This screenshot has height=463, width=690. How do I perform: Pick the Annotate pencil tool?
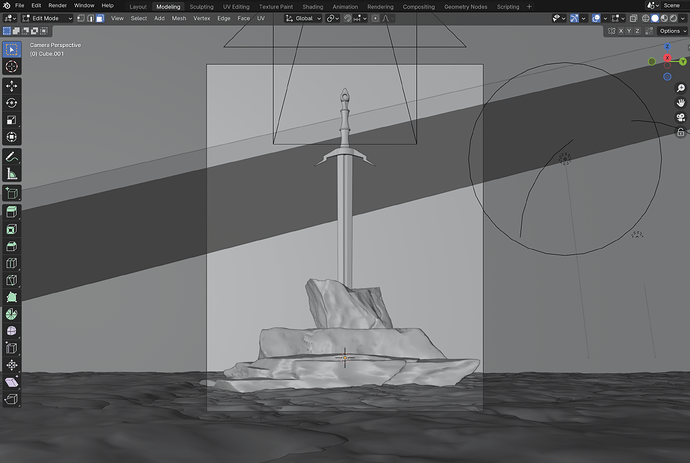11,157
